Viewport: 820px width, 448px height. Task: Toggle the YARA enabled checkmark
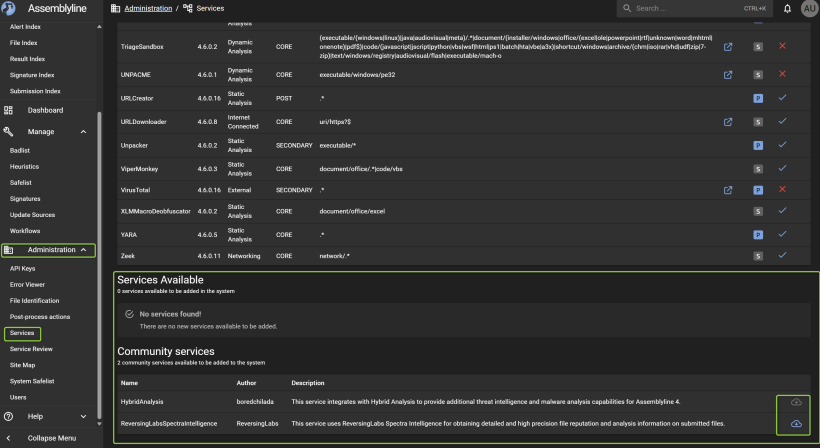coord(782,234)
